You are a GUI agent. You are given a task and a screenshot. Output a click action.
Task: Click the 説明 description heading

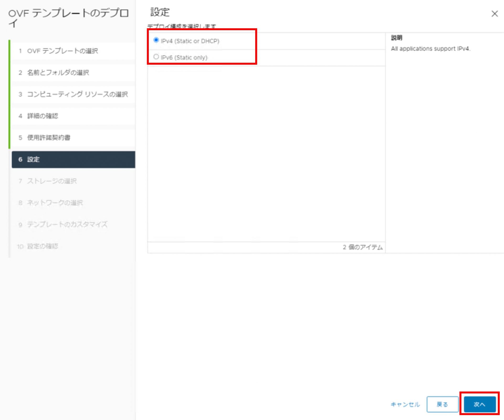[396, 38]
